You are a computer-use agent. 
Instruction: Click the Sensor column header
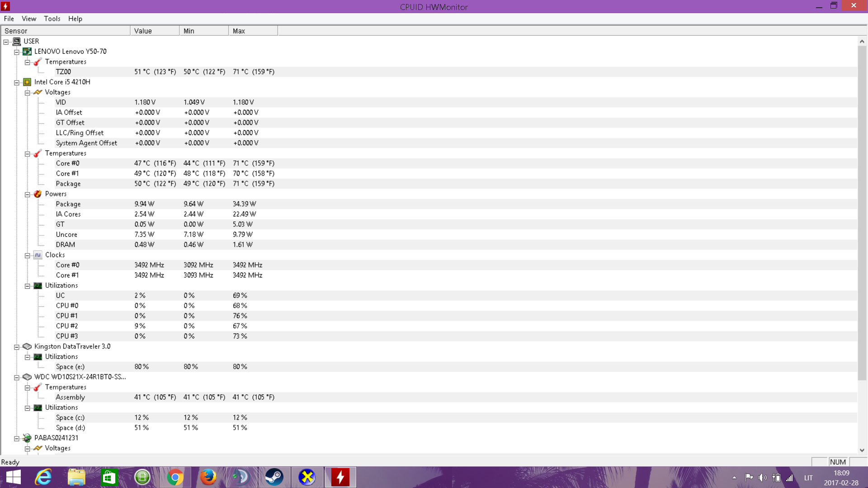66,31
